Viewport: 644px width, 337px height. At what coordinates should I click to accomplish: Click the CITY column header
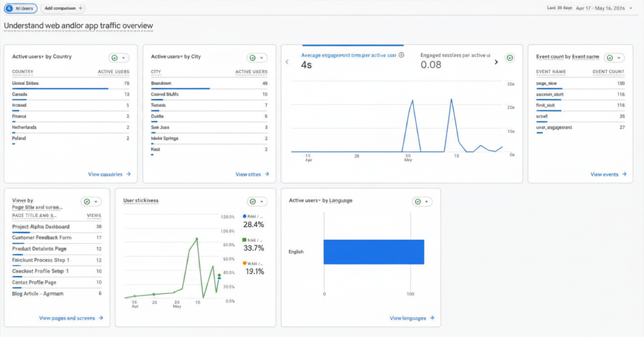point(156,71)
